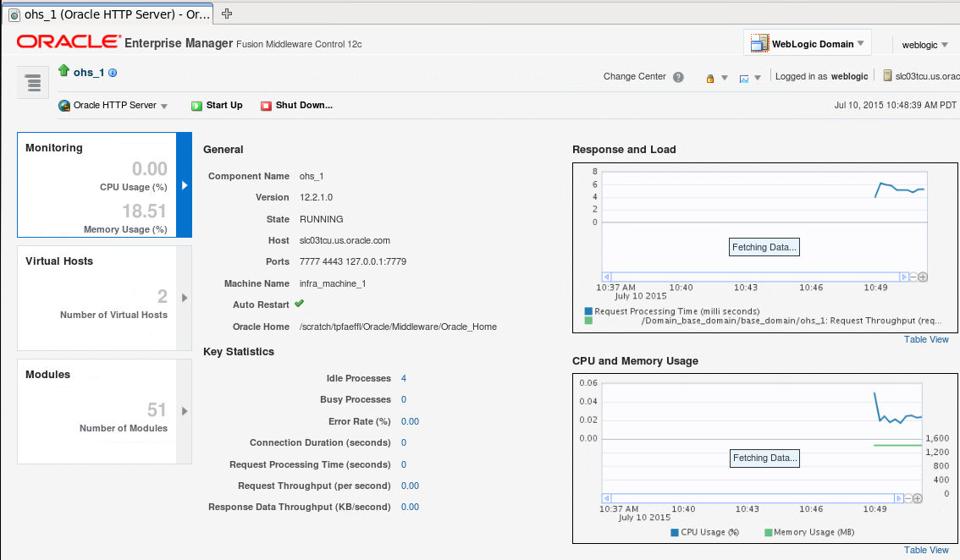Click the lock icon in Change Center

tap(710, 79)
